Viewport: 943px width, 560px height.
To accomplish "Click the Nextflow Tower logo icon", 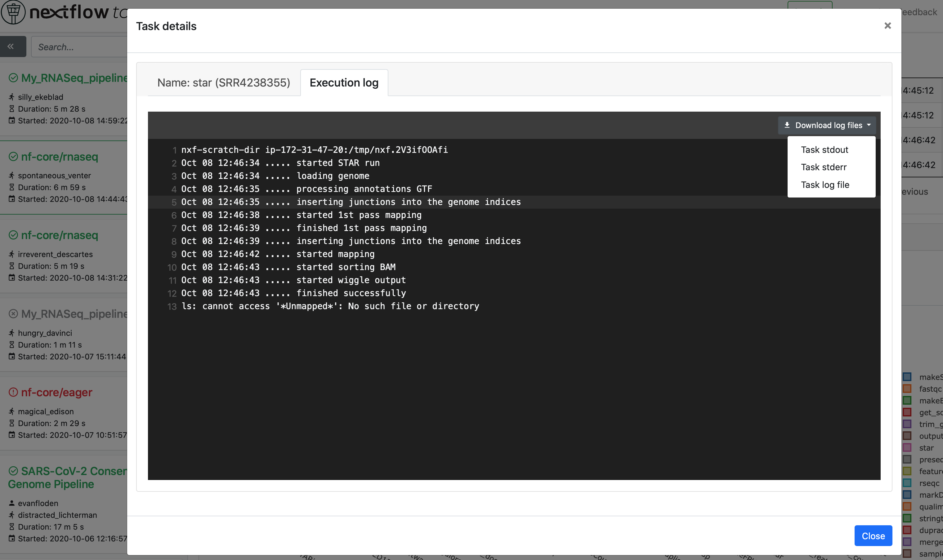I will click(x=13, y=12).
